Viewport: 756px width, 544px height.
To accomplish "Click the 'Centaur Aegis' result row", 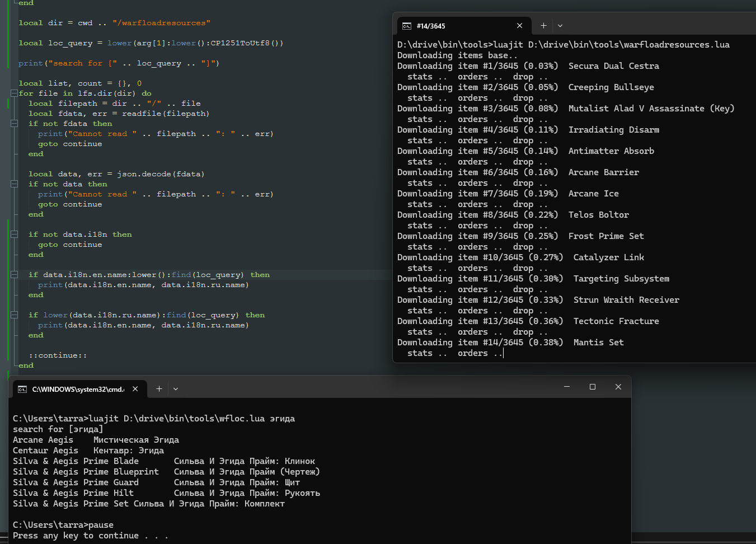I will 88,451.
